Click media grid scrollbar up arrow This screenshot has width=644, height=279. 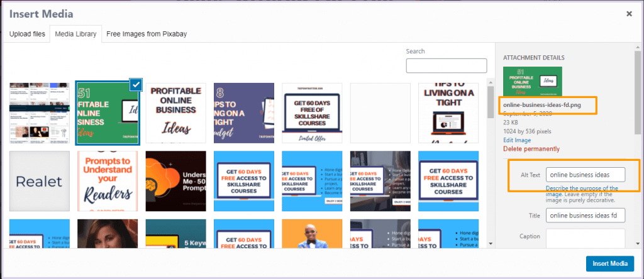(x=491, y=82)
